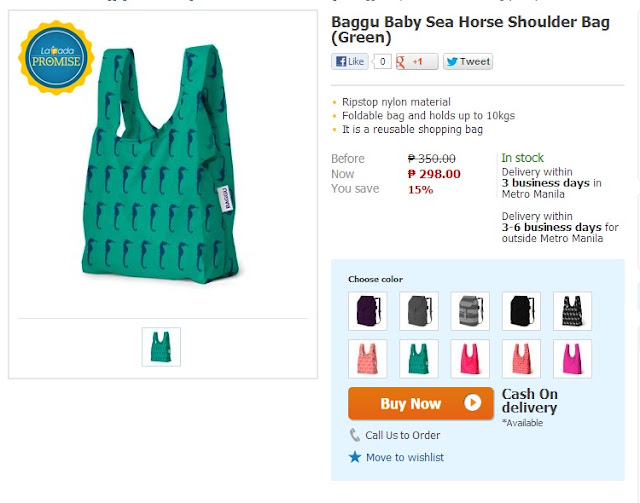The height and width of the screenshot is (503, 640).
Task: Share the product with the Tweet button
Action: pyautogui.click(x=467, y=62)
